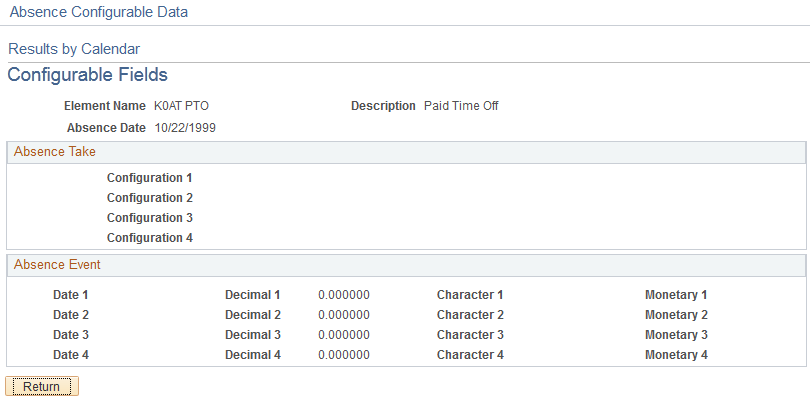Click the Absence Take section header
Image resolution: width=810 pixels, height=399 pixels.
pyautogui.click(x=406, y=152)
